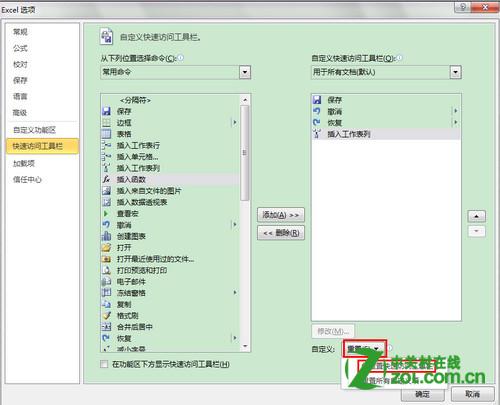The width and height of the screenshot is (500, 405).
Task: Click the 确定 button
Action: pos(422,394)
